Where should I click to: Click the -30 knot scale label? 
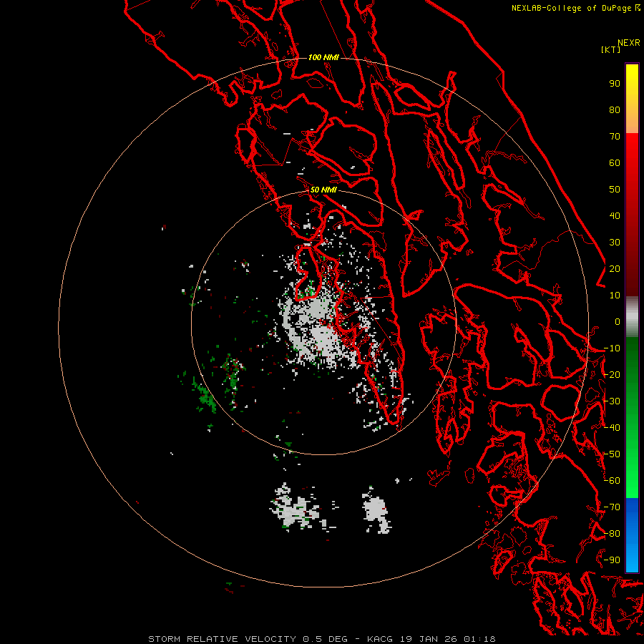(x=612, y=401)
